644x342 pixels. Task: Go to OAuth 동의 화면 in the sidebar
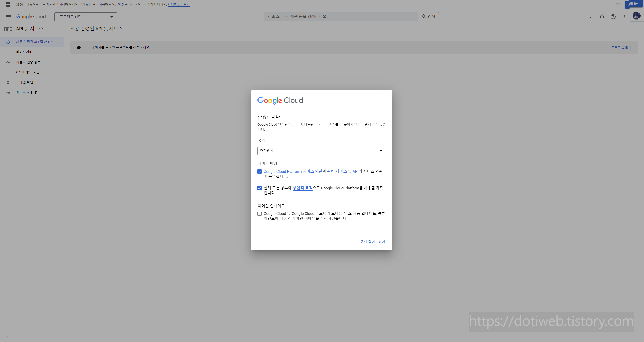(x=28, y=72)
